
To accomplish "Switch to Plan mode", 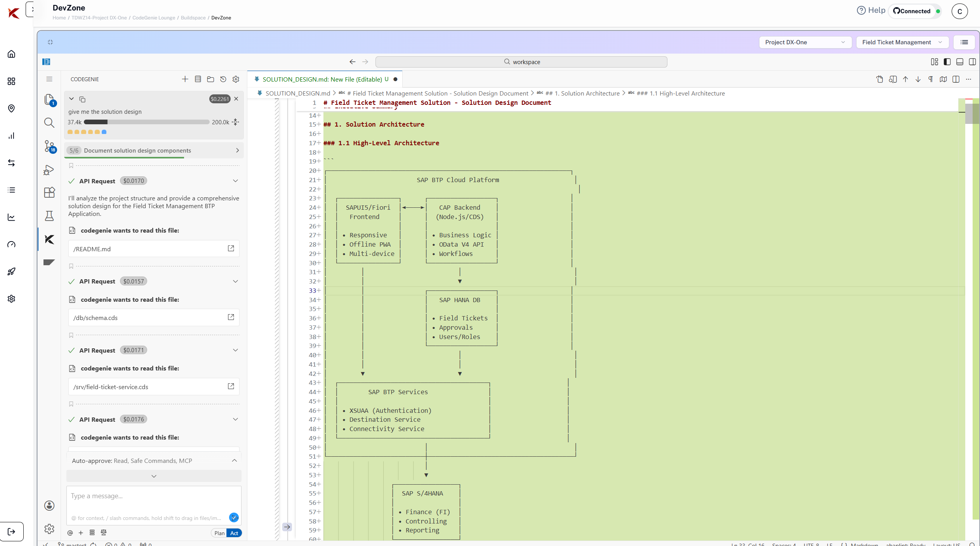I will pos(219,533).
